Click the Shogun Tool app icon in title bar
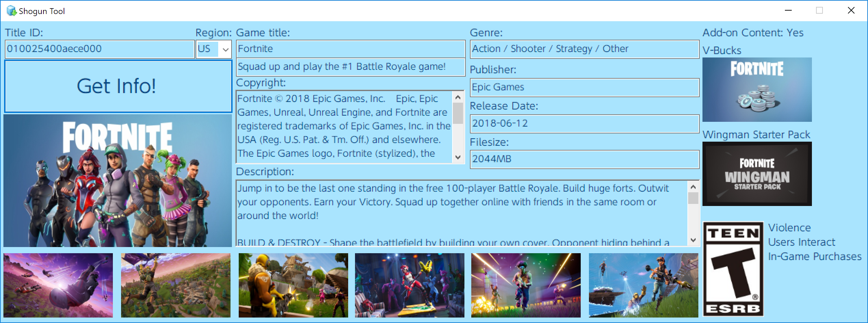This screenshot has height=323, width=868. click(12, 11)
